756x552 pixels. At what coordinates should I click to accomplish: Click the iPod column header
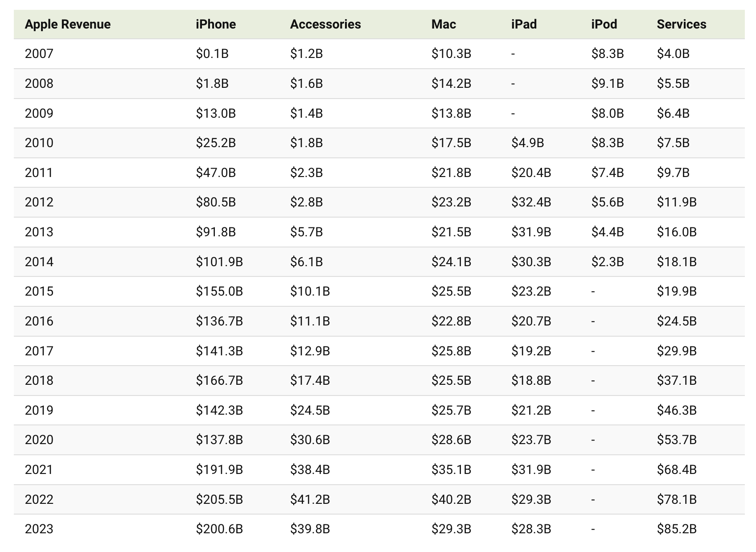(604, 24)
